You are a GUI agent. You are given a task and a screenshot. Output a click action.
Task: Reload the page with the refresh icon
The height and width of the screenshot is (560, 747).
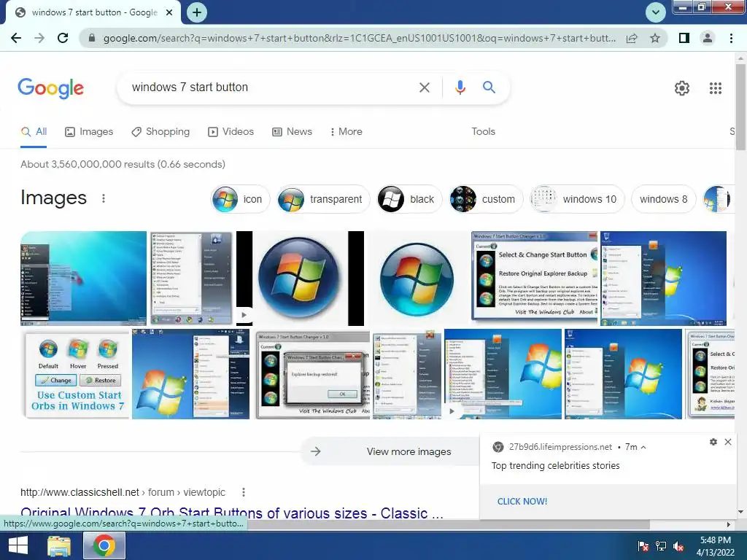tap(63, 38)
